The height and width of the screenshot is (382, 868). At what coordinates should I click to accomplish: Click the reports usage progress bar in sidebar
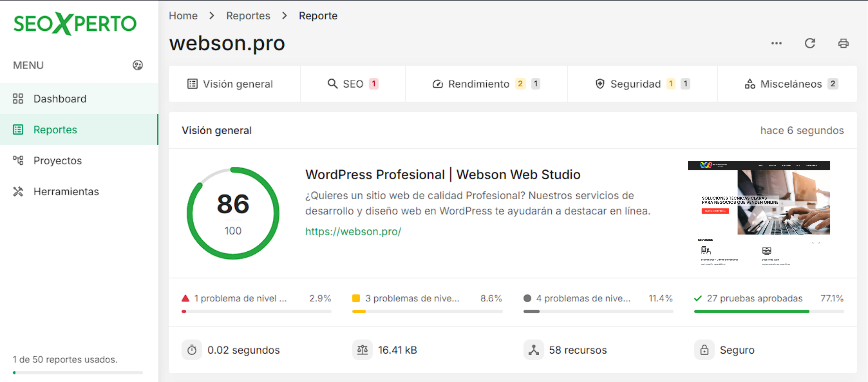[x=78, y=373]
